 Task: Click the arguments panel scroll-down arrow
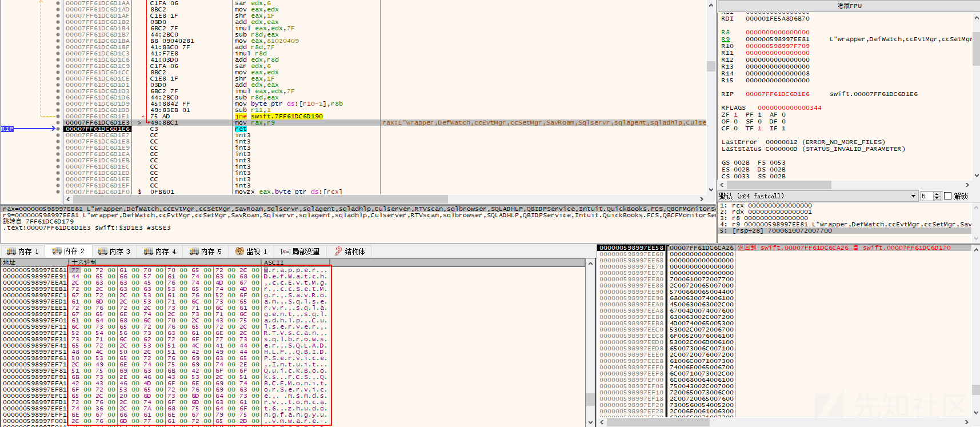pyautogui.click(x=975, y=238)
